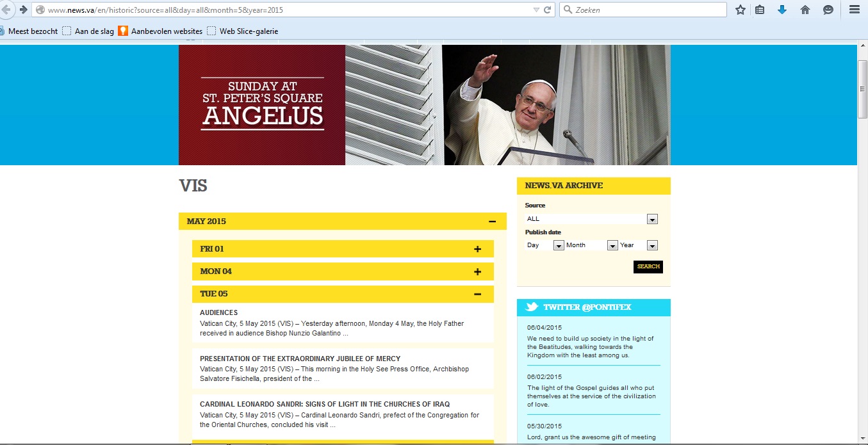Open the bookmarks list icon
The image size is (868, 445).
coord(760,10)
